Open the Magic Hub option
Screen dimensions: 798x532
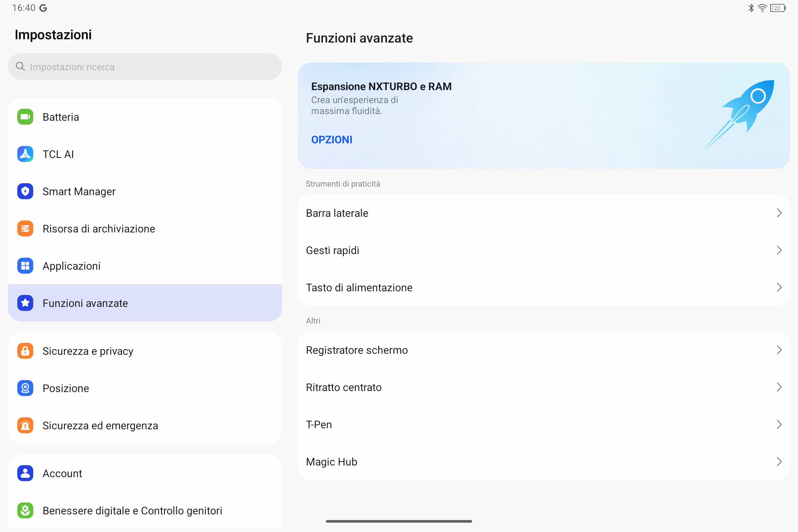pyautogui.click(x=544, y=462)
